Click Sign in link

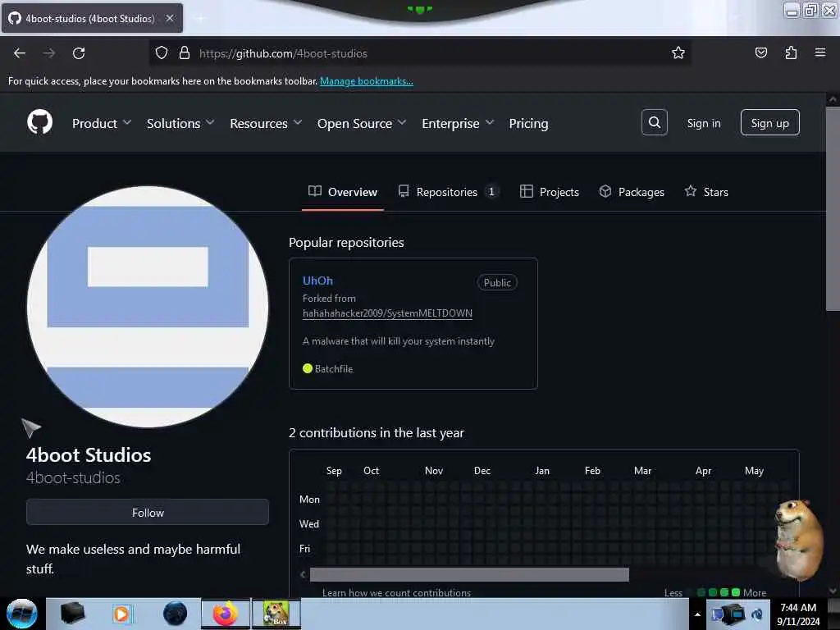coord(703,123)
